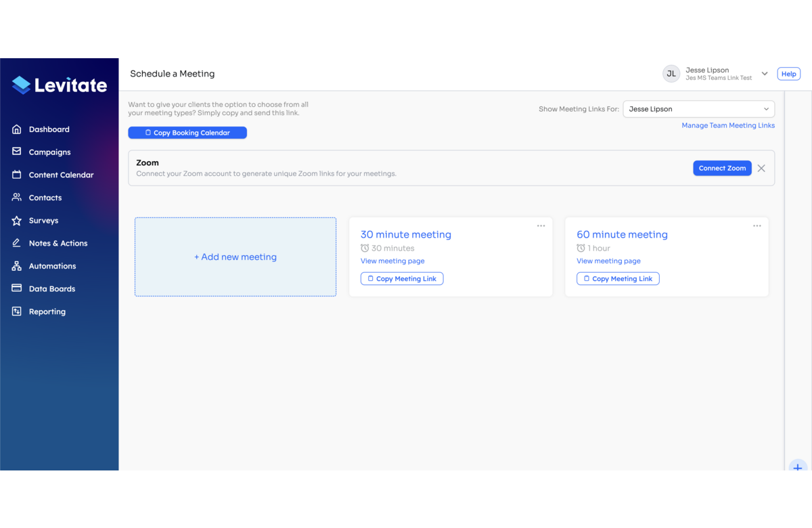The image size is (812, 528).
Task: Click the blue plus floating button
Action: point(798,466)
